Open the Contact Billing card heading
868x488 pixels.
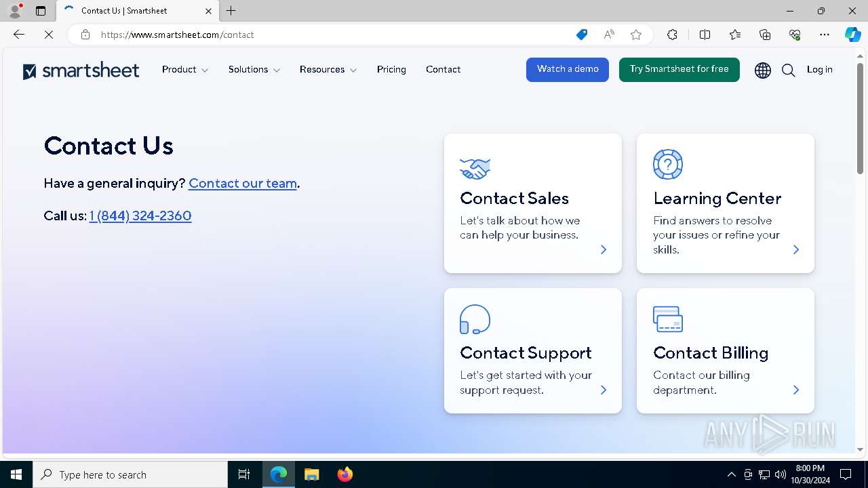coord(711,353)
